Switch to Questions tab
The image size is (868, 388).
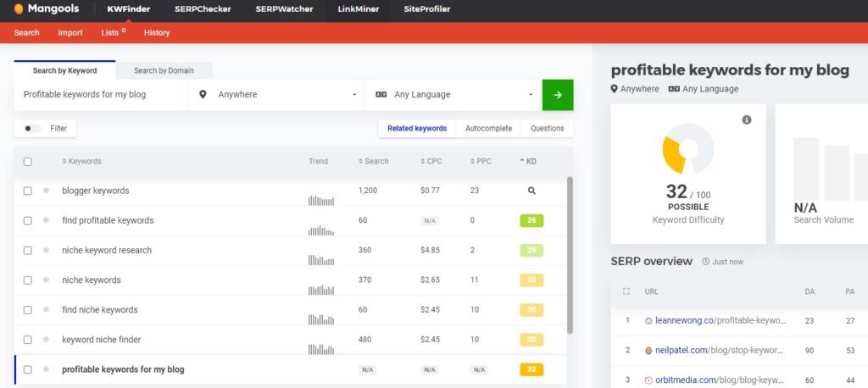(x=547, y=129)
